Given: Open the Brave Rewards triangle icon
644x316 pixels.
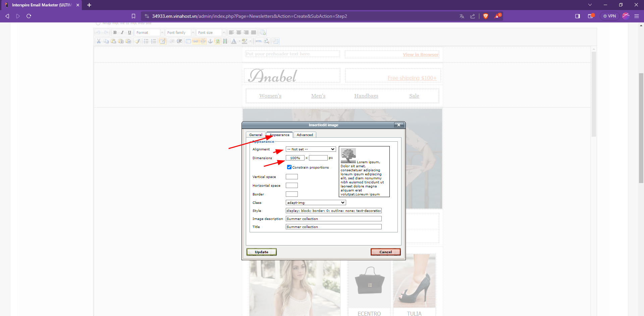Looking at the screenshot, I should click(x=497, y=16).
